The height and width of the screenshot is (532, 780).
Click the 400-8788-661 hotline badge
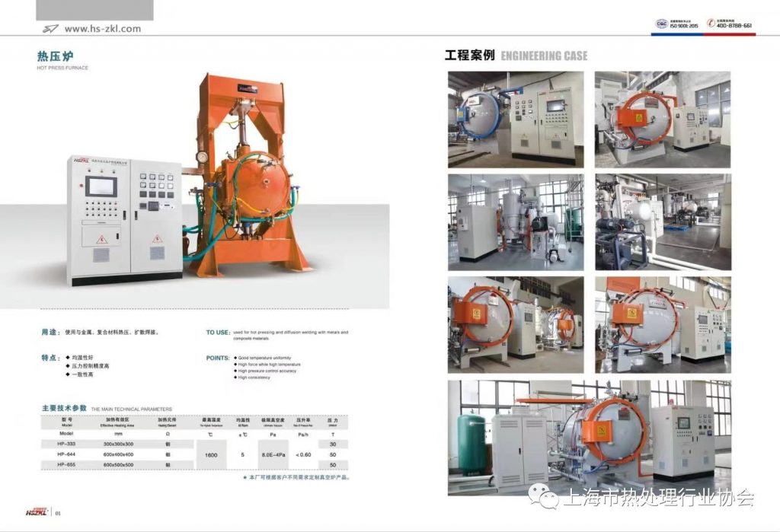[x=730, y=24]
